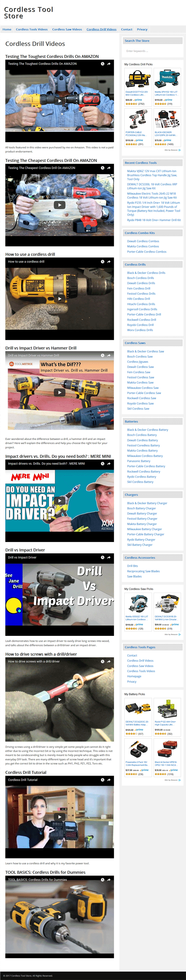Click Share icon on Drill vs Impact Driver video
Screen dimensions: 186x980
(x=109, y=557)
